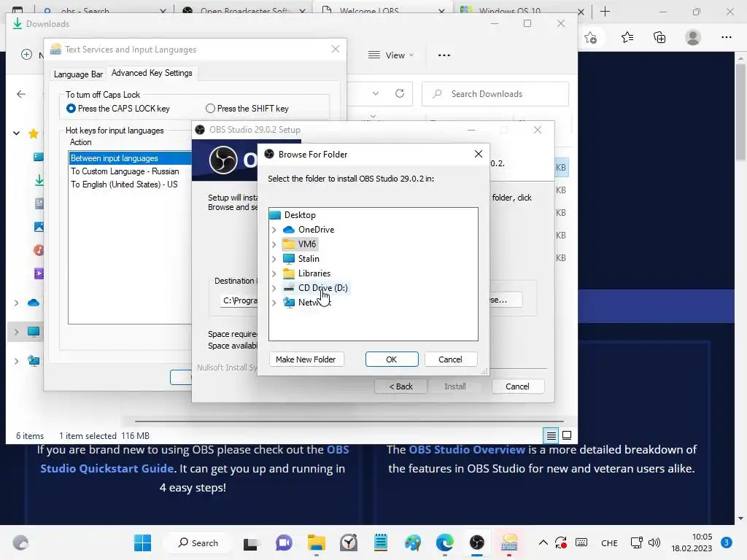Viewport: 747px width, 560px height.
Task: Click the Network icon in Explorer sidebar
Action: [34, 361]
